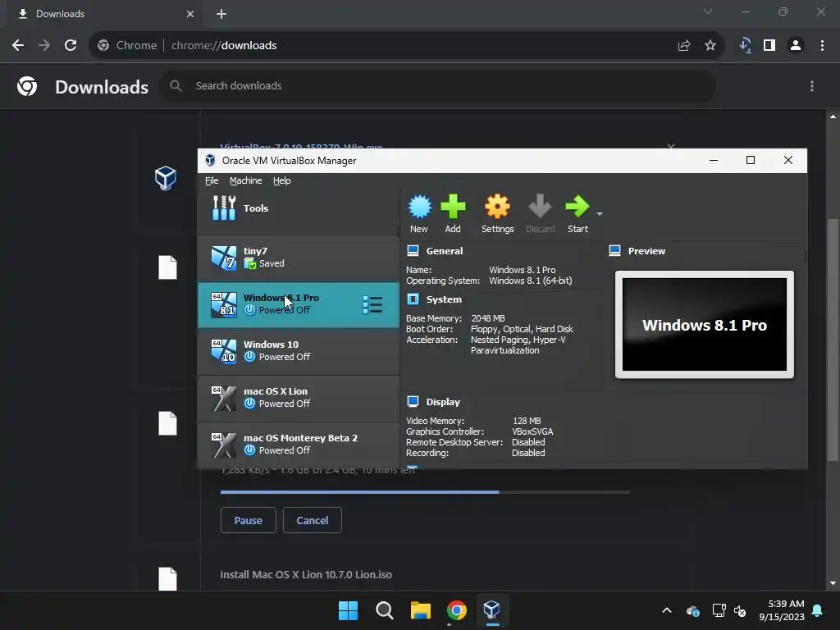Cancel the download in Chrome
The width and height of the screenshot is (840, 630).
pos(313,520)
